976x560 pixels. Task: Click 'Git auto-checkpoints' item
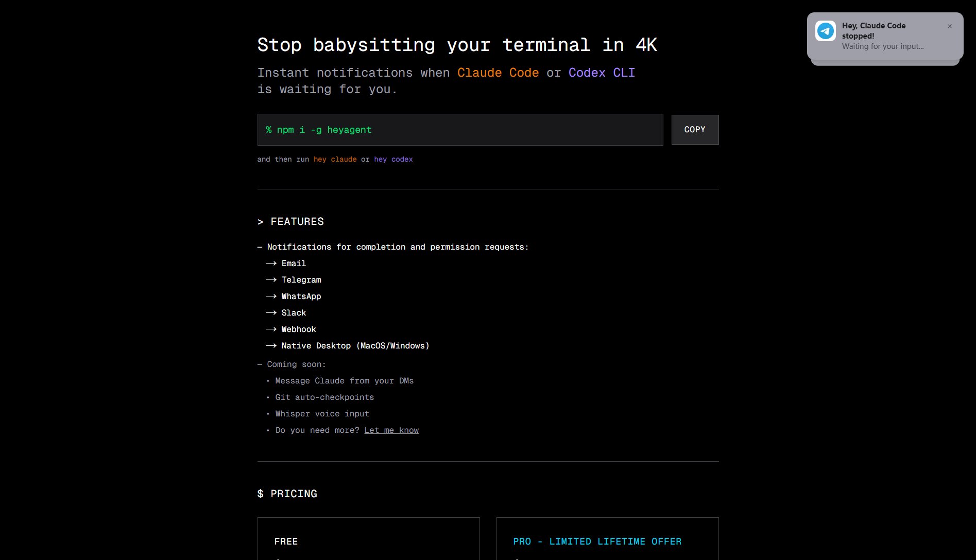pos(324,397)
